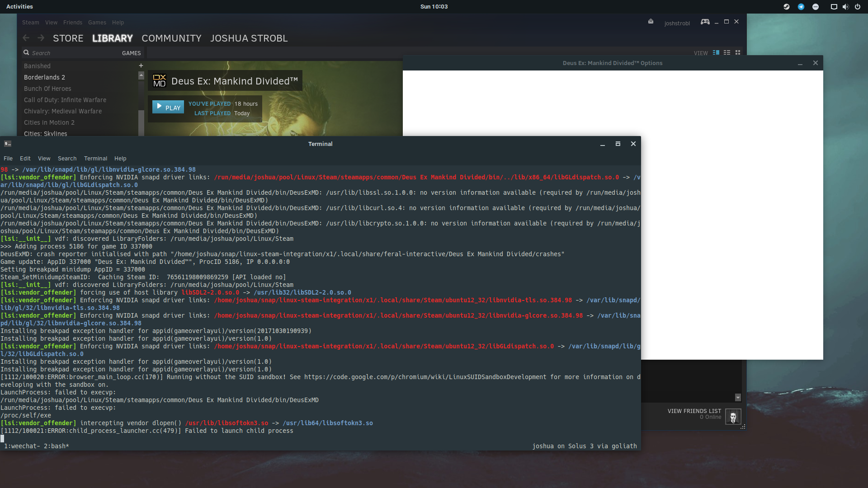
Task: Click the resize grip near friends list
Action: [x=743, y=427]
